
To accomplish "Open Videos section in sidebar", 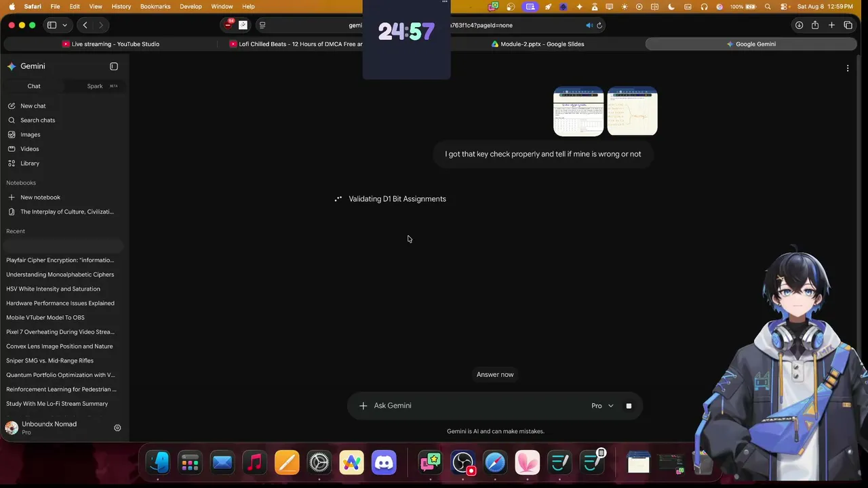I will point(29,148).
